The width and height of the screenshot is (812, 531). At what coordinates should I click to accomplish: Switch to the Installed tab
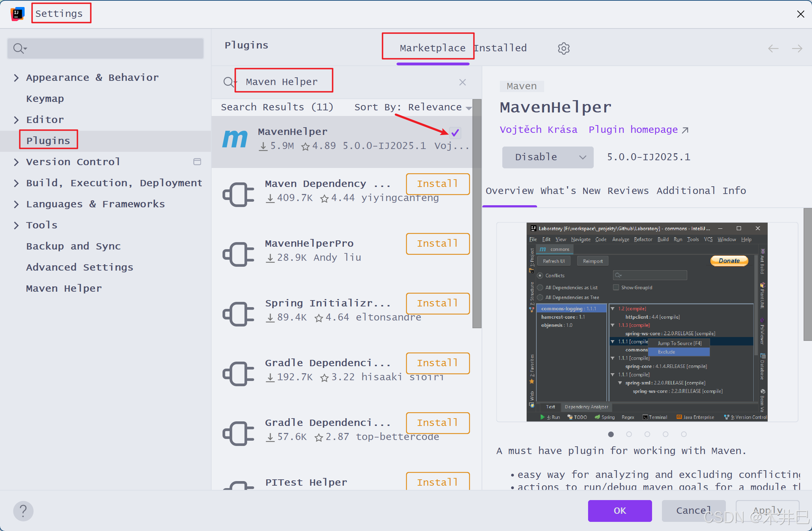click(500, 48)
